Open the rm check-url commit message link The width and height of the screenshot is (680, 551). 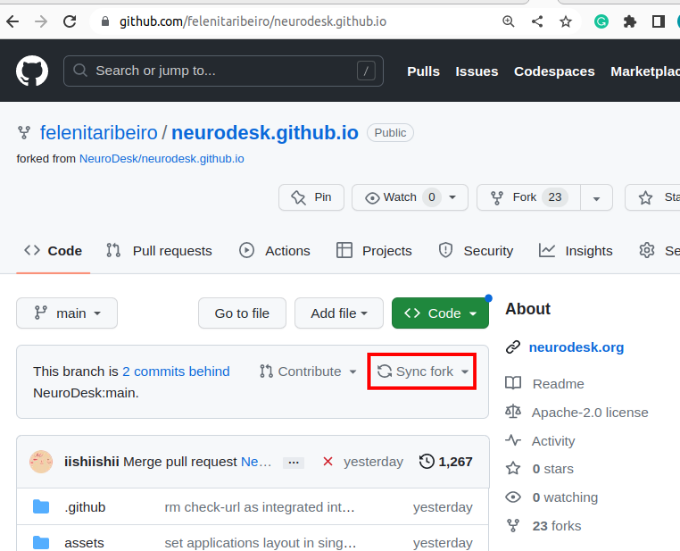pos(260,507)
